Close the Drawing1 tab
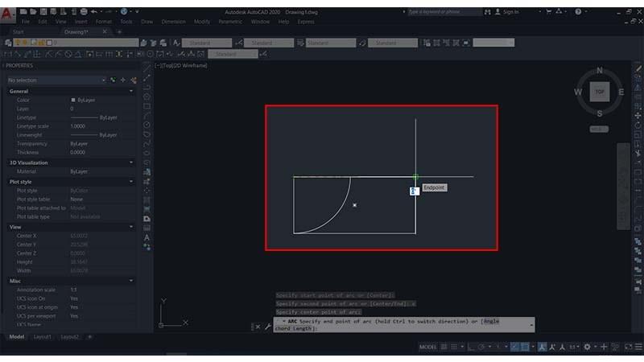644x362 pixels. (105, 31)
